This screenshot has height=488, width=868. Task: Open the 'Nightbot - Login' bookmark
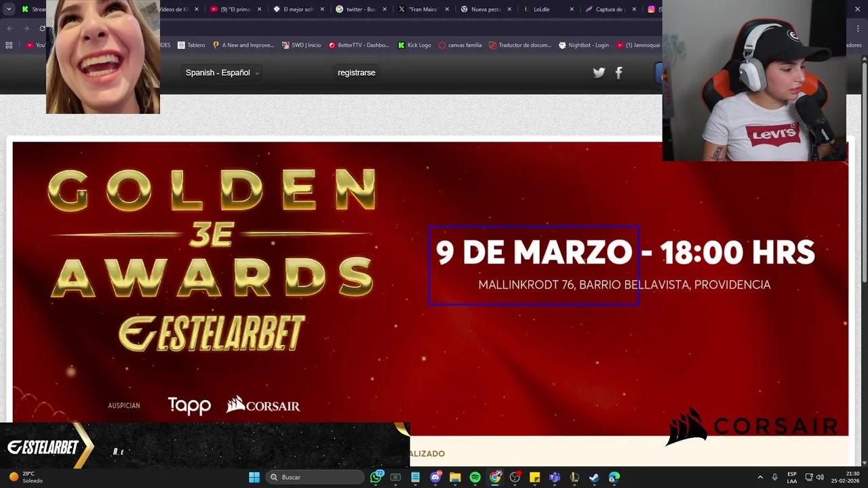coord(583,45)
